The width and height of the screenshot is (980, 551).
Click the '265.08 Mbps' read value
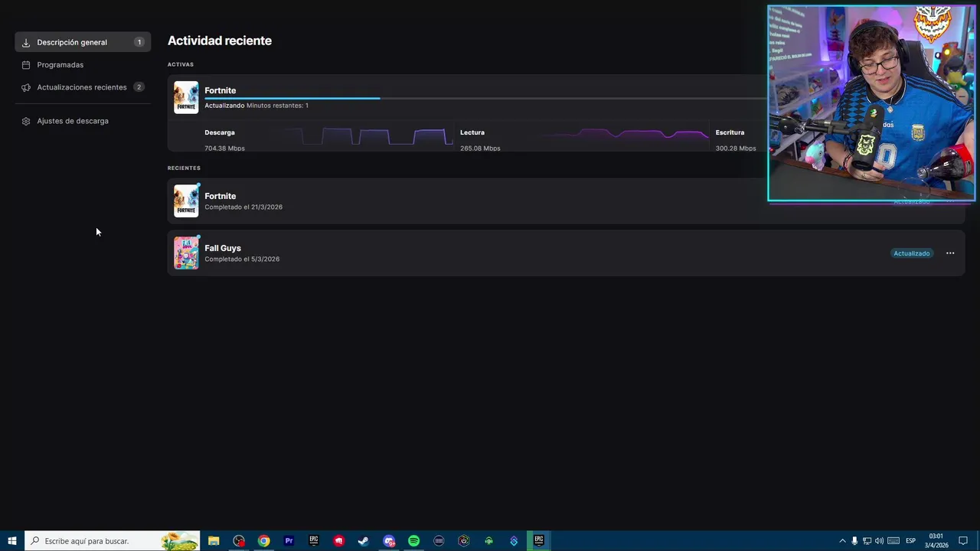pos(480,148)
